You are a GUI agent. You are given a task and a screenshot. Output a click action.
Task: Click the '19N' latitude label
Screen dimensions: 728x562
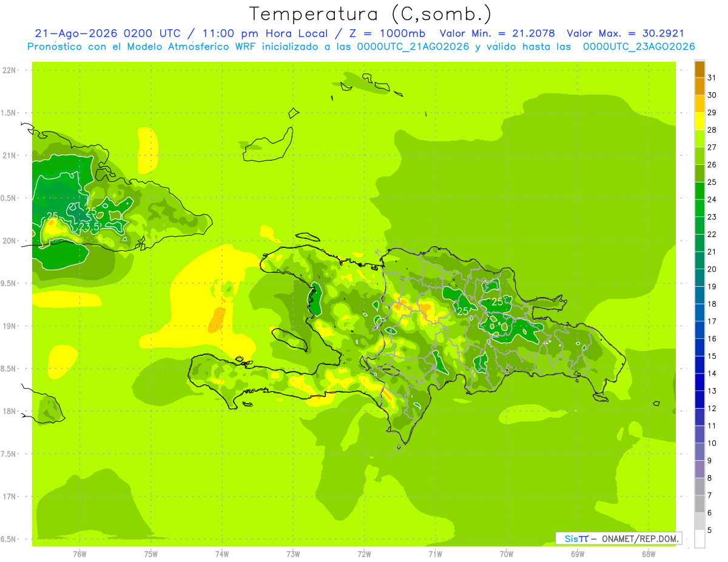[10, 326]
